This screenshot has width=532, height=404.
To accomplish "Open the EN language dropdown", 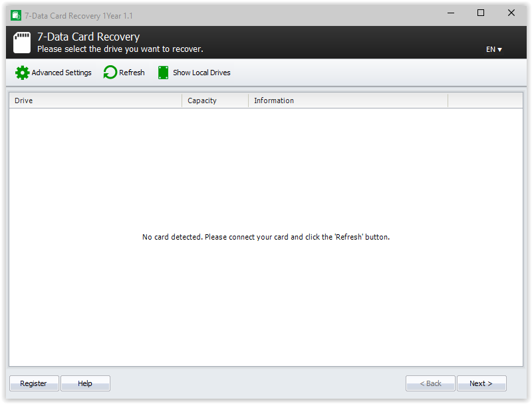I will tap(493, 49).
